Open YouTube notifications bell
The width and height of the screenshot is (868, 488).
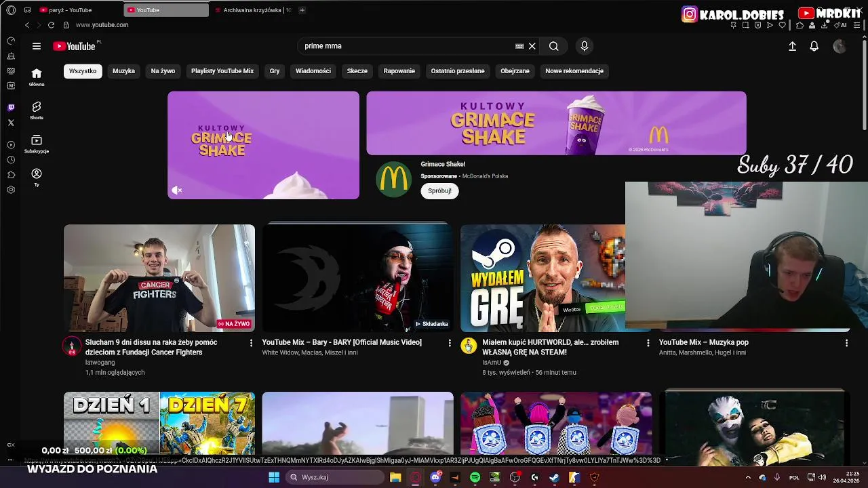[814, 46]
